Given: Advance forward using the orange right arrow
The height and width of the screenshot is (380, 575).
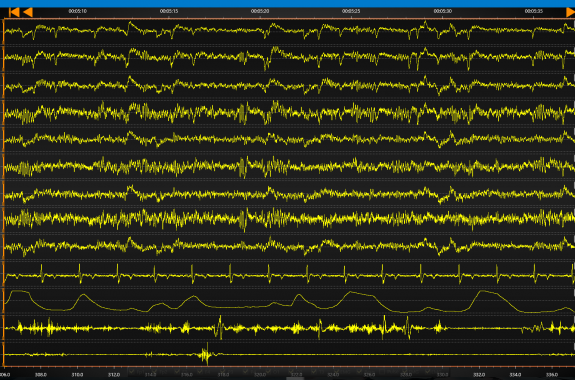Looking at the screenshot, I should pos(571,12).
